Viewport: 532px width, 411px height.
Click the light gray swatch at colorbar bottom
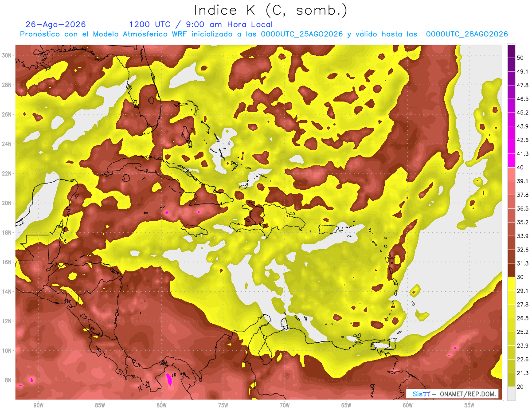[x=511, y=394]
